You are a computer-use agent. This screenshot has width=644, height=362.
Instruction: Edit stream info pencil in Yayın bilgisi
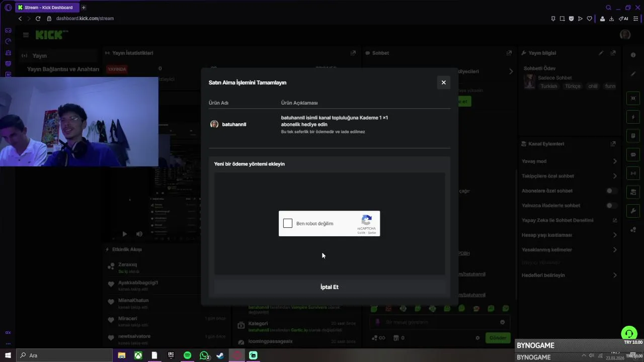(x=601, y=53)
